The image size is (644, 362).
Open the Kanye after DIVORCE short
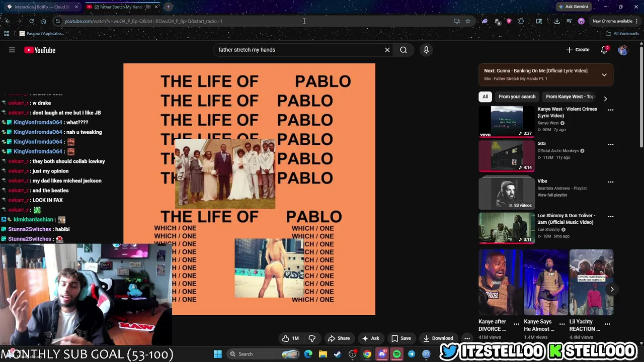coord(500,282)
